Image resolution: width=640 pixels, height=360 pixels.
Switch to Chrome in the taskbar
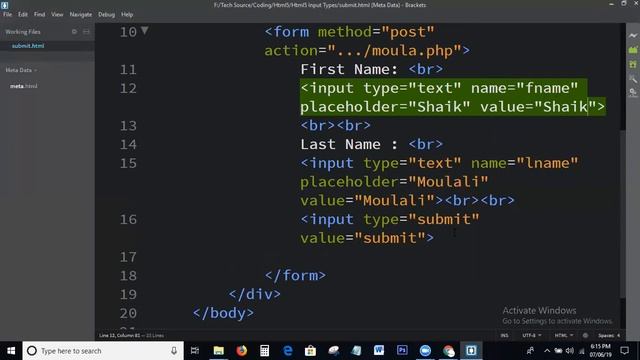click(448, 351)
